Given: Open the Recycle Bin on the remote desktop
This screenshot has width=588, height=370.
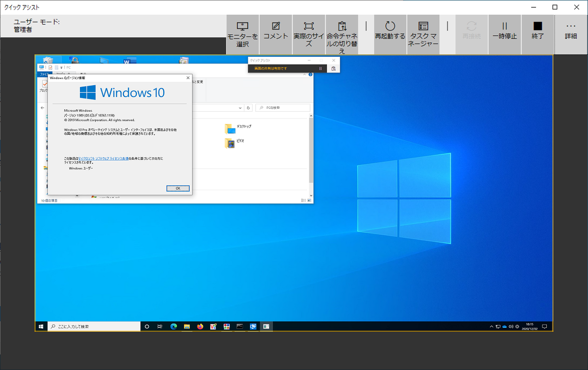Looking at the screenshot, I should [x=48, y=60].
